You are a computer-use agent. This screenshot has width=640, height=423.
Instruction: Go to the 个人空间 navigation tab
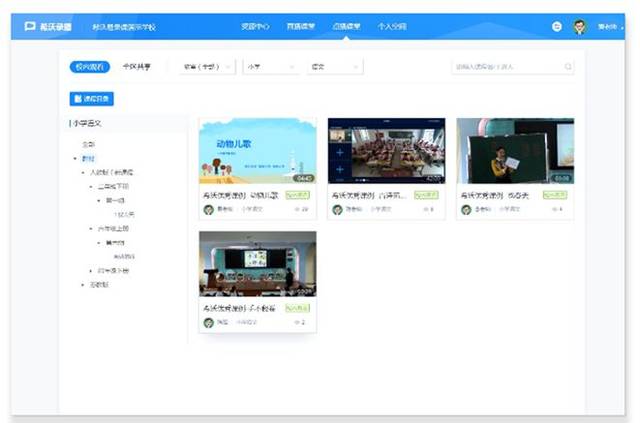click(x=392, y=27)
